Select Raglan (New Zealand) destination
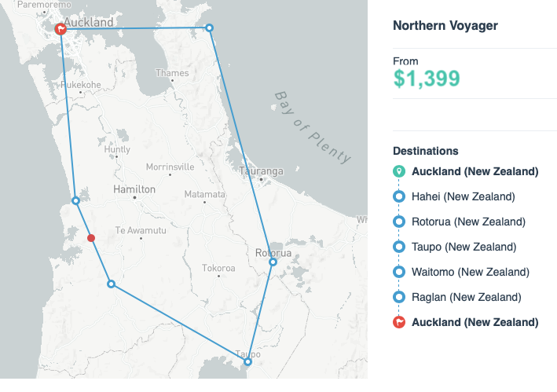This screenshot has width=557, height=392. (x=467, y=297)
